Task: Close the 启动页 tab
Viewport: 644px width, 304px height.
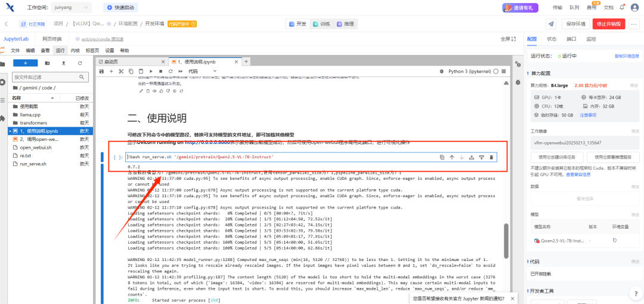Action: (163, 62)
